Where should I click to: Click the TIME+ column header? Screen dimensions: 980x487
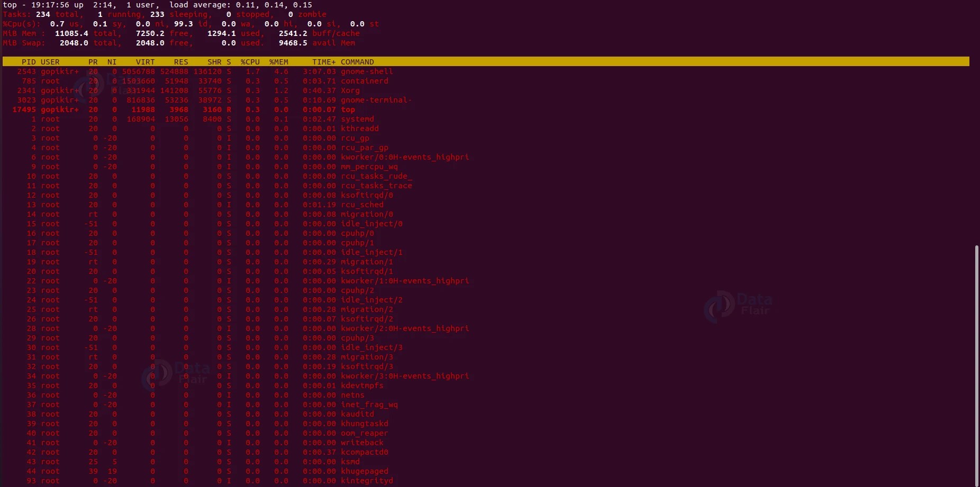point(324,62)
